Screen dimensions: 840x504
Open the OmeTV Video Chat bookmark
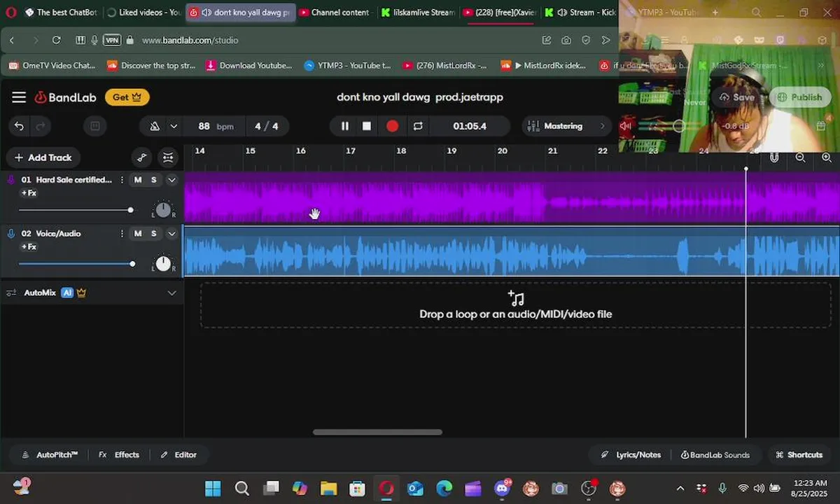(53, 66)
